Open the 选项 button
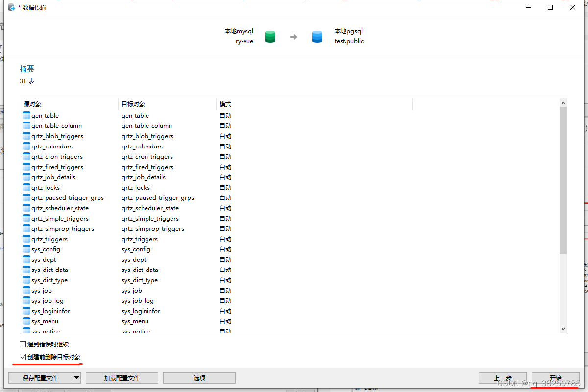The height and width of the screenshot is (392, 588). [x=199, y=378]
